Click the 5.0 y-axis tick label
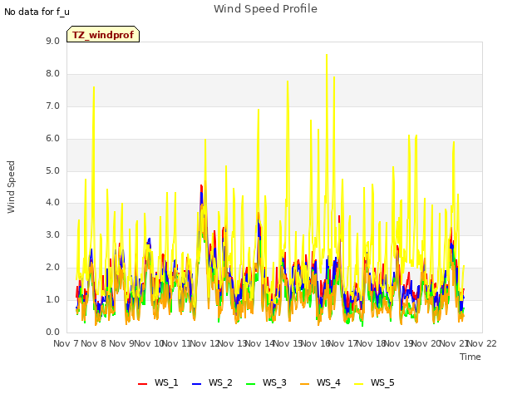 (x=52, y=170)
